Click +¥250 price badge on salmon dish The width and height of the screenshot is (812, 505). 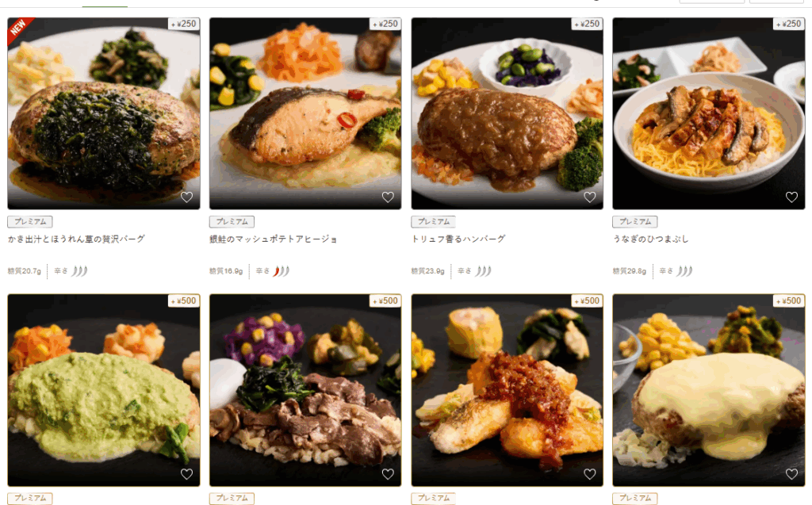[385, 24]
